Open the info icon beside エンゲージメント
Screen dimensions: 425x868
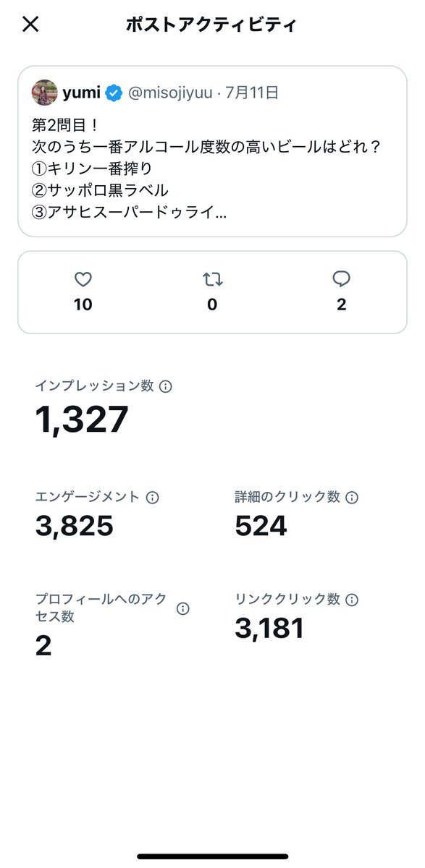[x=152, y=498]
